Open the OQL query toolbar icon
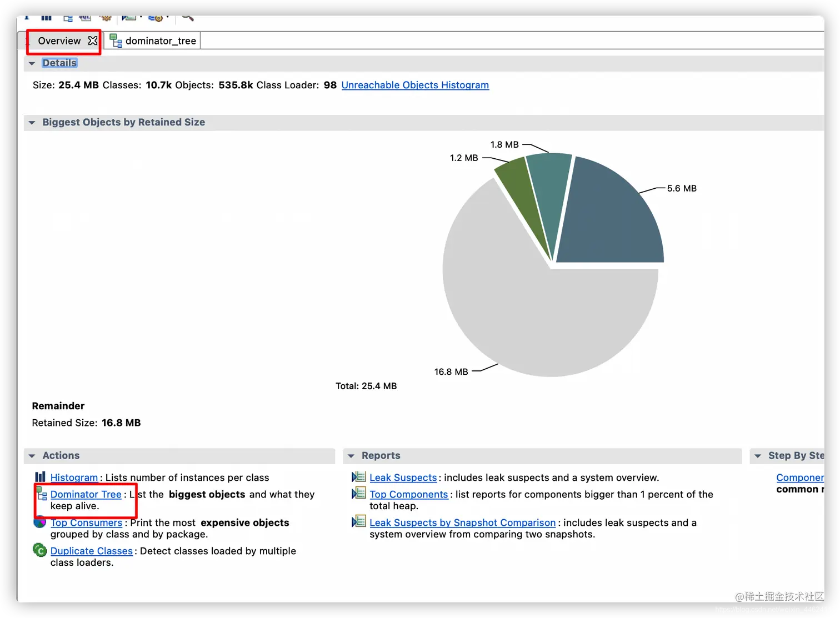This screenshot has width=840, height=618. tap(85, 18)
